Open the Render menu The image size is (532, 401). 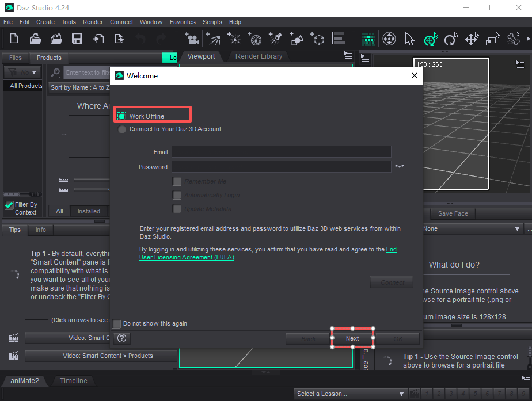tap(93, 22)
